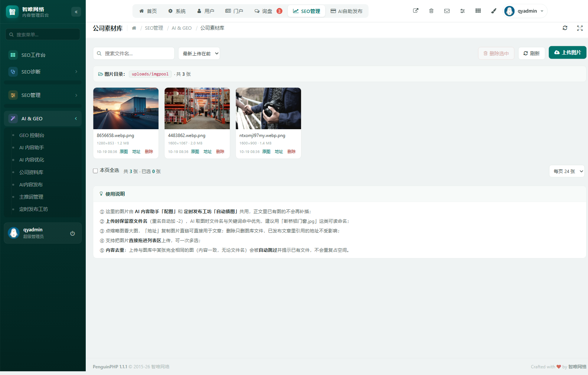Switch to the 系统 top tab
The width and height of the screenshot is (588, 375).
[x=177, y=11]
